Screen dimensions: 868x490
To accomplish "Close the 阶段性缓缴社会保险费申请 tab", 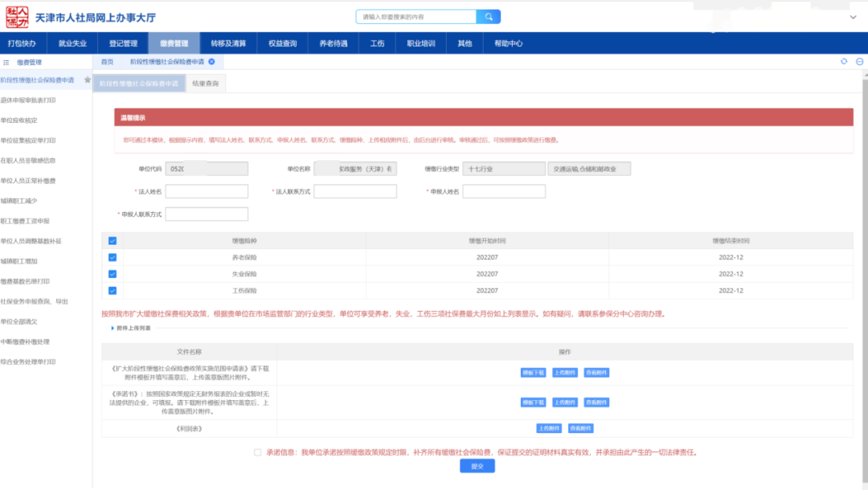I will tap(211, 62).
